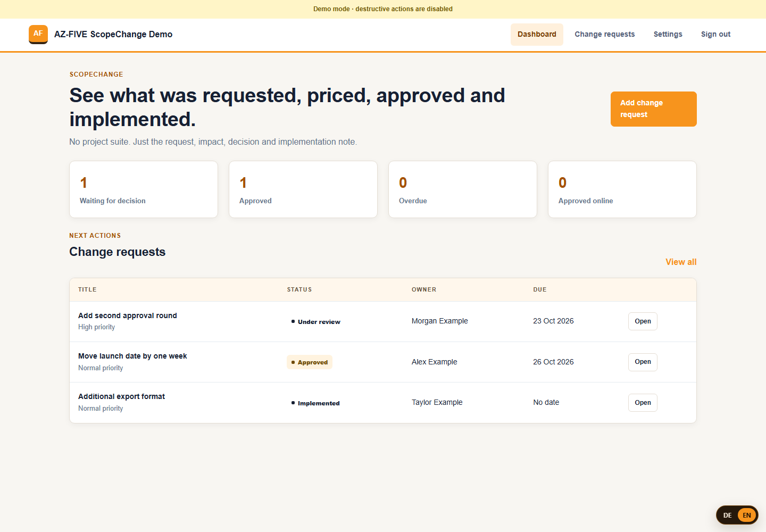Viewport: 766px width, 532px height.
Task: Click the AF logo icon
Action: (38, 34)
